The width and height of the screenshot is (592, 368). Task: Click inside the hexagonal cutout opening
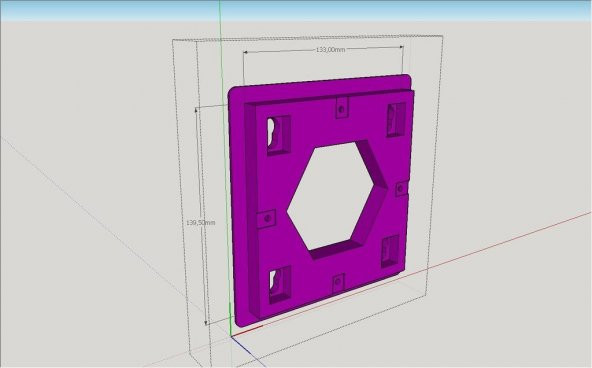pos(327,196)
